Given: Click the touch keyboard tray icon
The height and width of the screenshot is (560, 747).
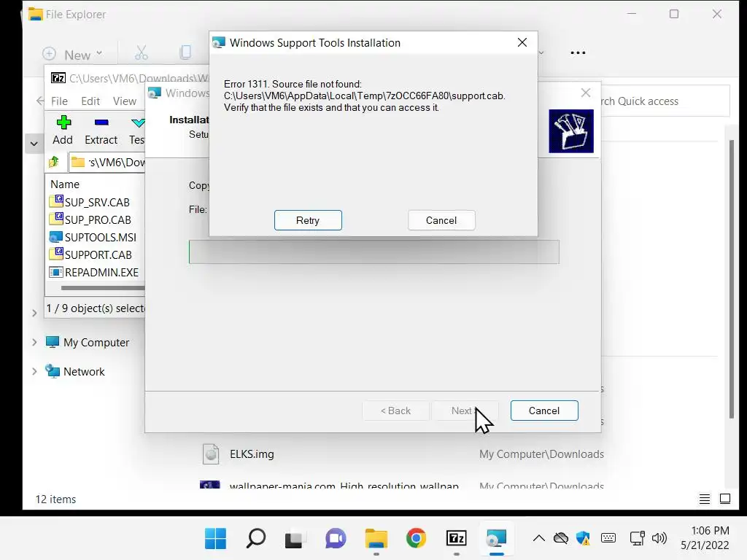Looking at the screenshot, I should [608, 539].
